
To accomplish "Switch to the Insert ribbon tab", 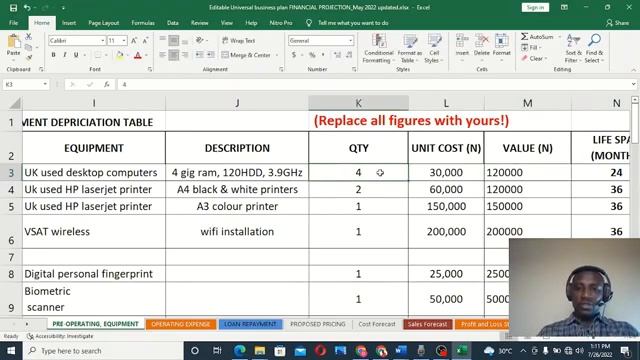I will pyautogui.click(x=69, y=23).
